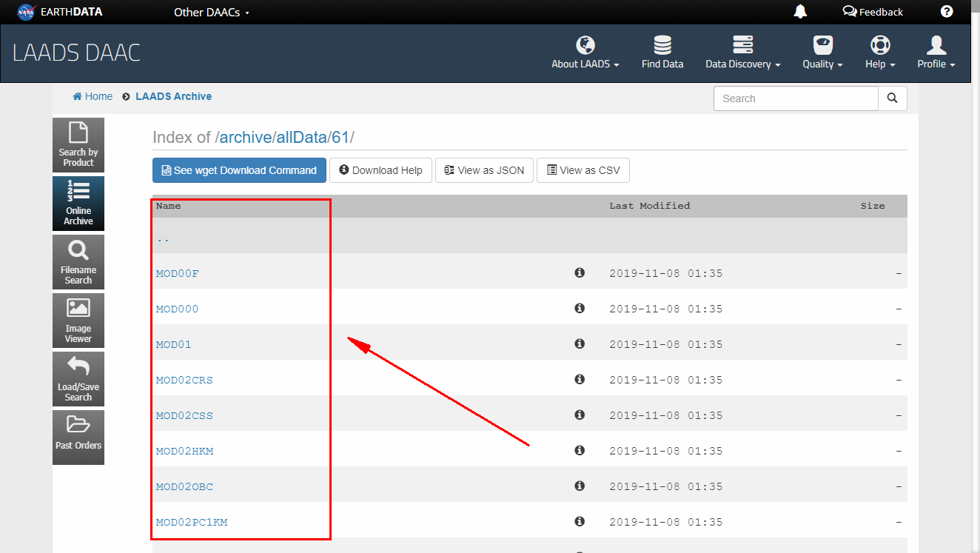Open the help question mark icon
The image size is (980, 553).
947,11
